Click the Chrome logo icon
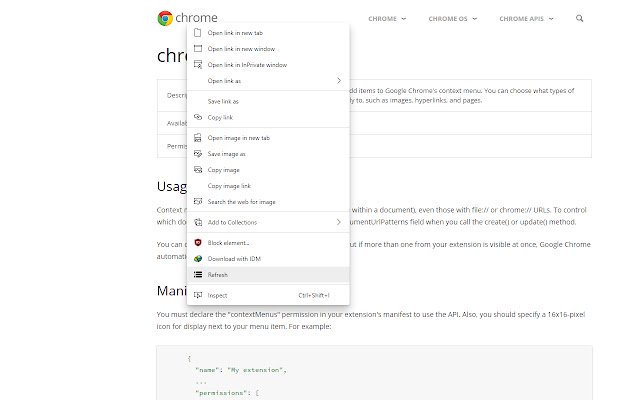The height and width of the screenshot is (400, 640). click(165, 18)
